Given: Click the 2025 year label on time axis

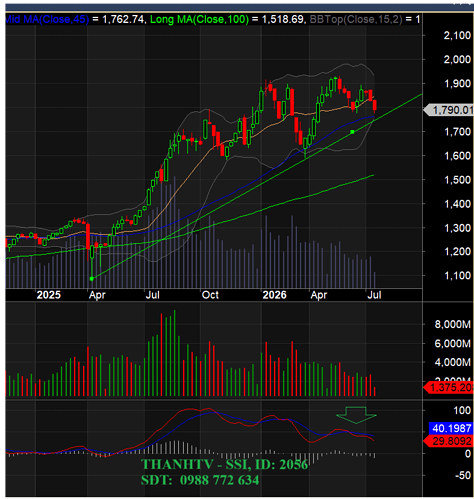Looking at the screenshot, I should pyautogui.click(x=49, y=295).
